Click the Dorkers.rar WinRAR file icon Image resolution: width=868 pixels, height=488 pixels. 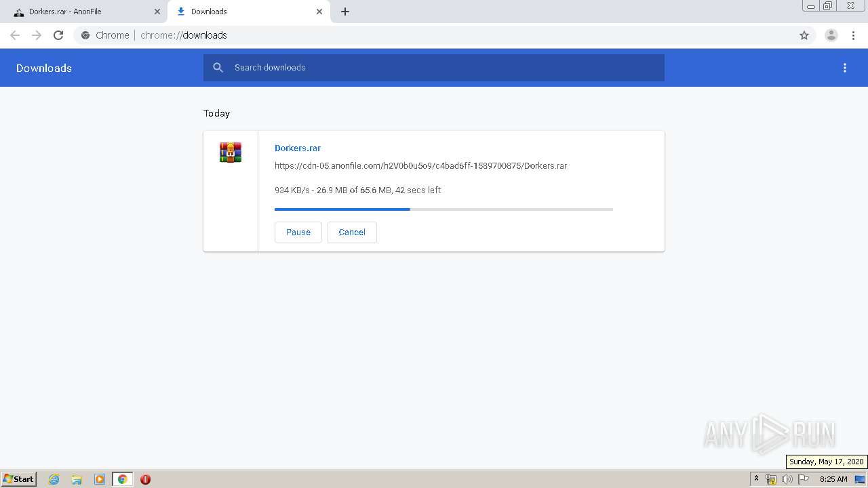(231, 152)
